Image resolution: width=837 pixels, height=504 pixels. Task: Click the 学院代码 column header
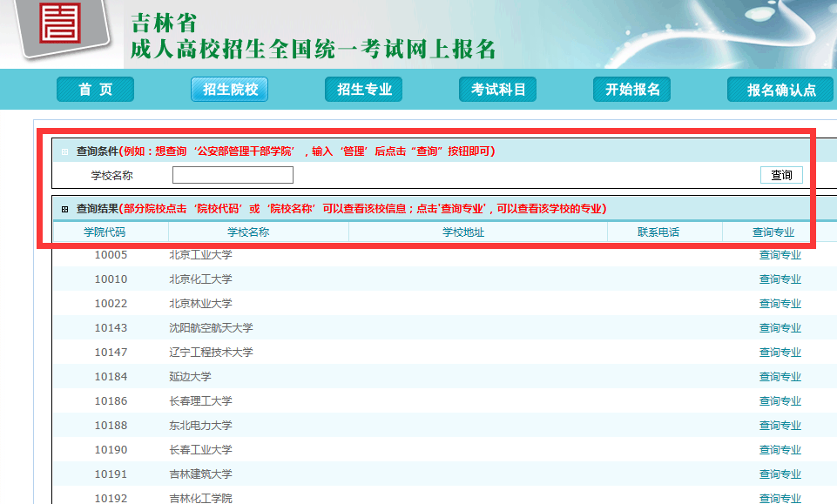pyautogui.click(x=105, y=232)
